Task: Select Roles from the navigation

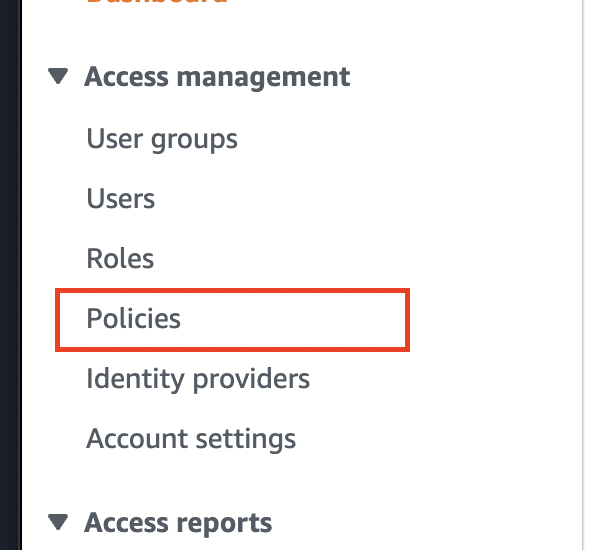Action: click(120, 258)
